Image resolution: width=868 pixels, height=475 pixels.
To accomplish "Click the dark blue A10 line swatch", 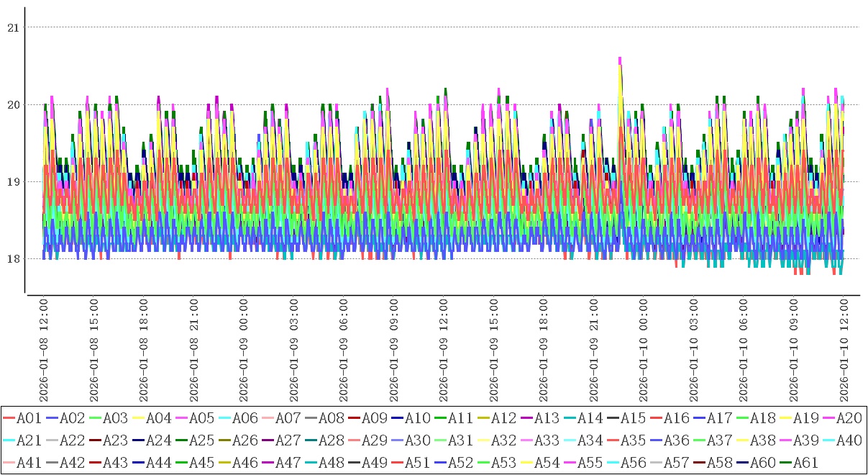I will pyautogui.click(x=397, y=417).
